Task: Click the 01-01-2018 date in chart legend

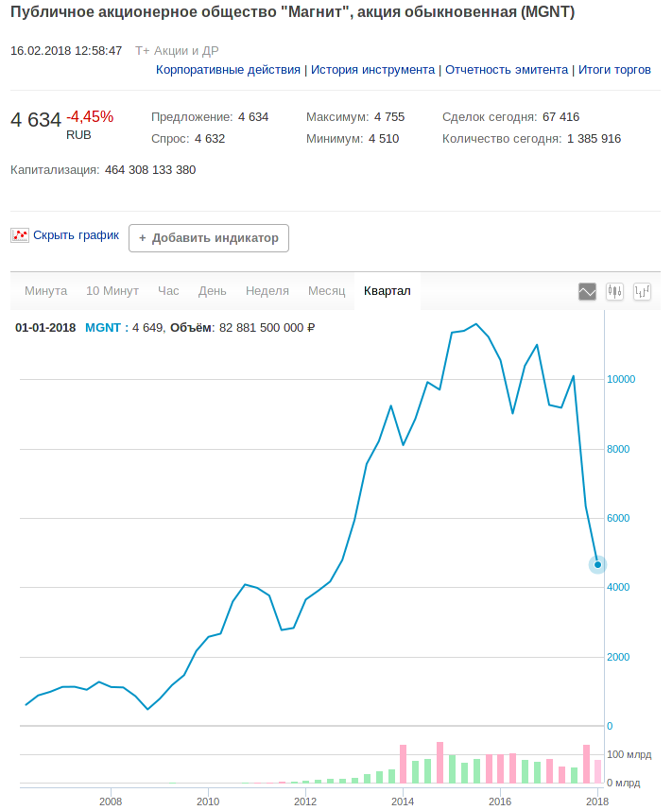Action: coord(45,328)
